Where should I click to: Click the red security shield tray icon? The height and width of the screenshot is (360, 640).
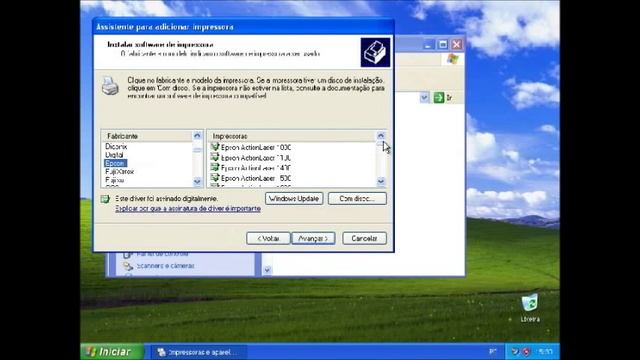526,351
